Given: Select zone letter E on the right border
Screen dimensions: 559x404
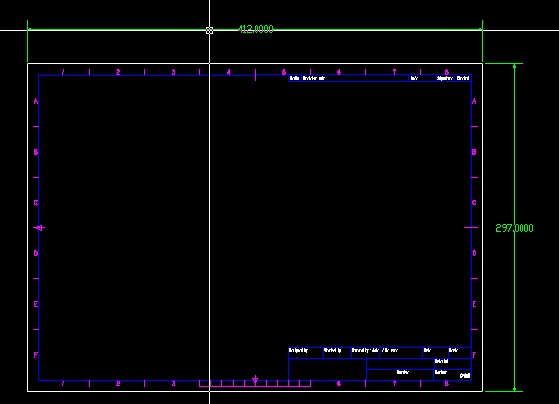Looking at the screenshot, I should pos(474,304).
